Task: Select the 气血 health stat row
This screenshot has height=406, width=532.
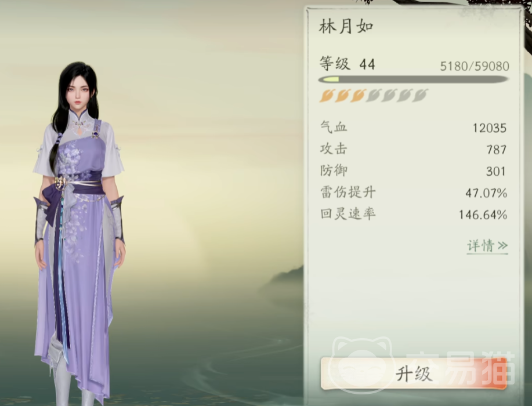Action: [413, 128]
